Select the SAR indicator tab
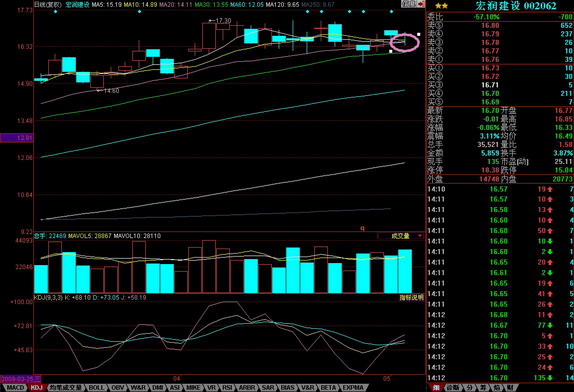The width and height of the screenshot is (574, 392). click(x=268, y=388)
